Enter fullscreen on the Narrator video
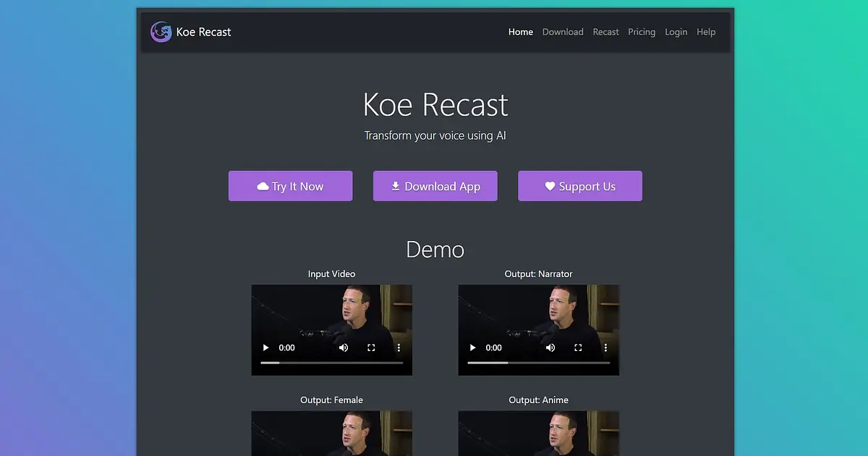This screenshot has height=456, width=868. pyautogui.click(x=578, y=347)
